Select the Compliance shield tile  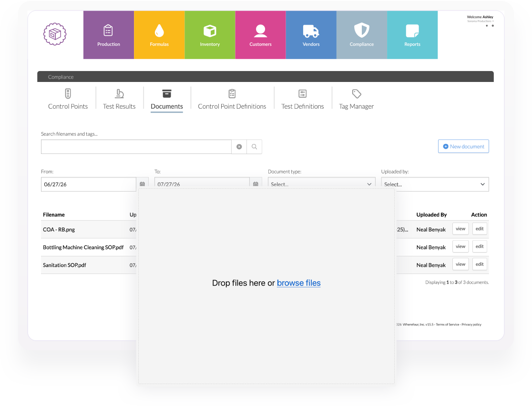[362, 35]
